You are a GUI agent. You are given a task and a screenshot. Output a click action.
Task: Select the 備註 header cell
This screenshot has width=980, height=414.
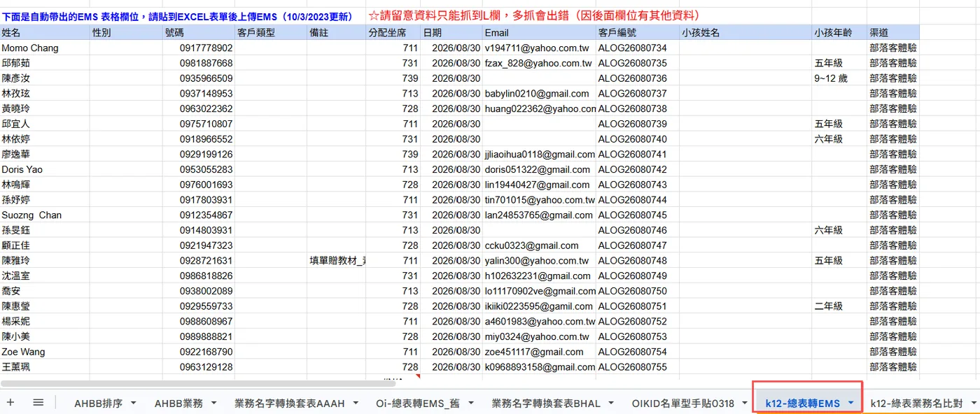(x=336, y=33)
